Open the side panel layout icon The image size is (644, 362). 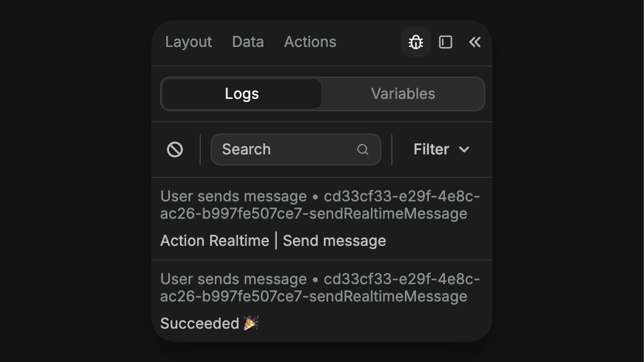click(x=446, y=42)
